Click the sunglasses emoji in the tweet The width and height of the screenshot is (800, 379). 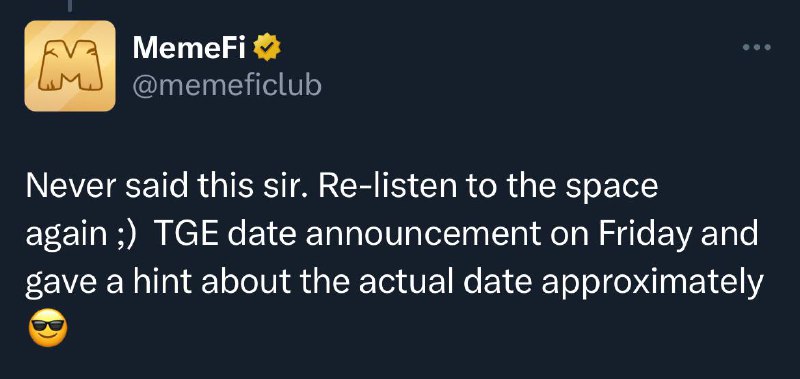pyautogui.click(x=48, y=329)
